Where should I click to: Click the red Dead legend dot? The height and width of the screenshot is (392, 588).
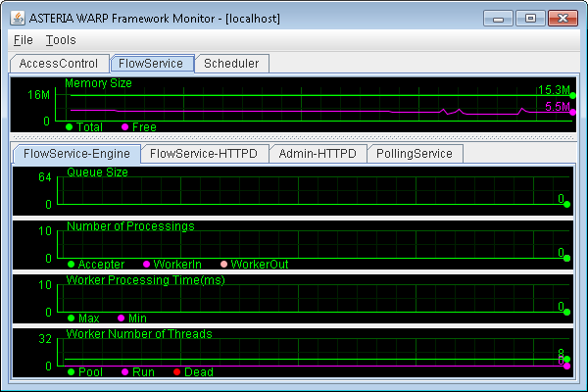click(176, 372)
